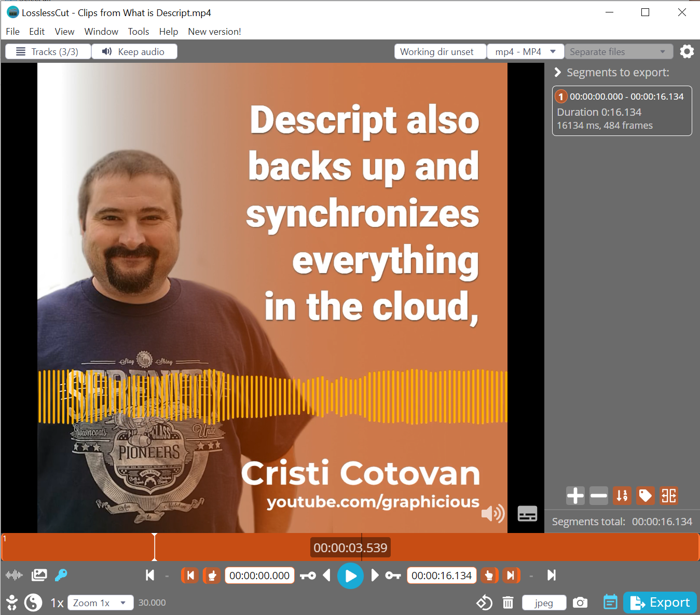Open the Zoom 1x dropdown
This screenshot has height=615, width=700.
(100, 603)
